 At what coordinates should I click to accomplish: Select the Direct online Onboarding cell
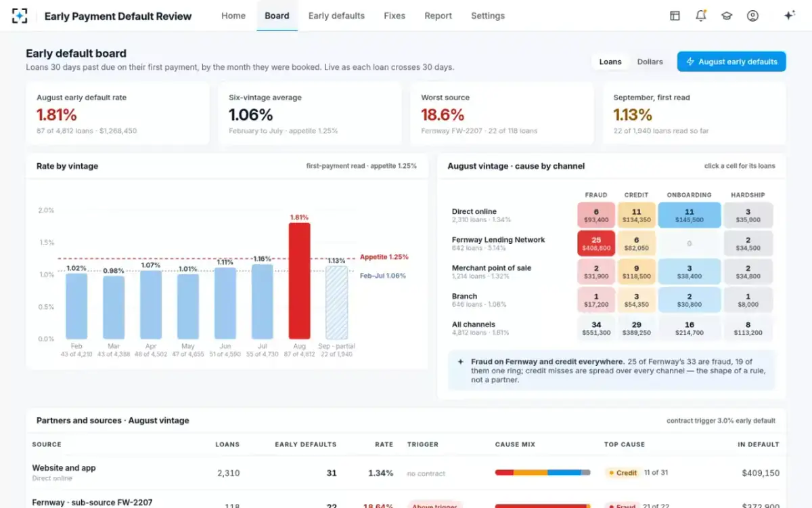pos(690,215)
